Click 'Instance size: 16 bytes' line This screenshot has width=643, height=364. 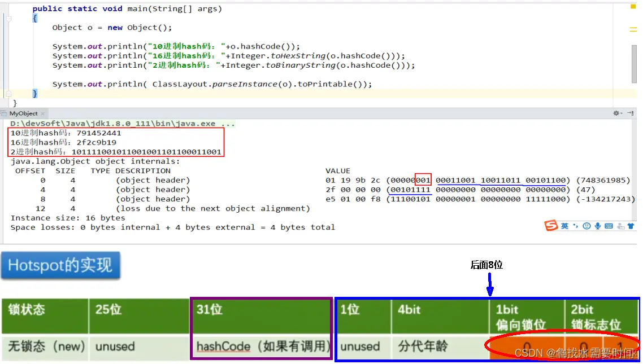(68, 217)
